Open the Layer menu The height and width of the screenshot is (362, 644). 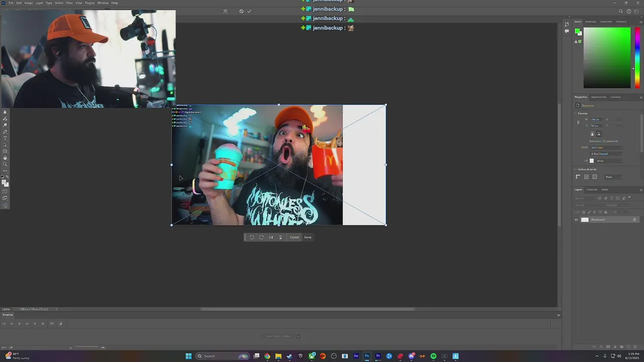(x=39, y=3)
